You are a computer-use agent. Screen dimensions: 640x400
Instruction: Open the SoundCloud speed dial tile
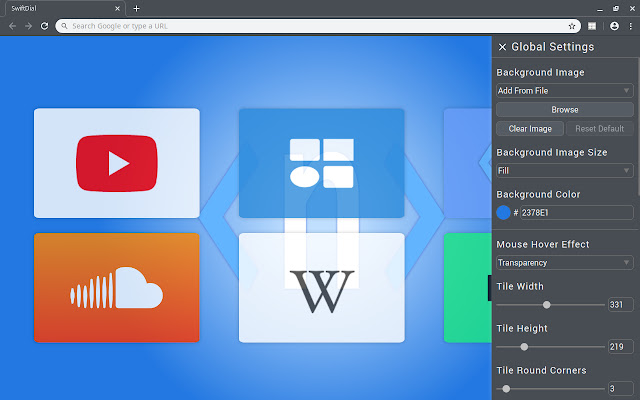coord(117,288)
